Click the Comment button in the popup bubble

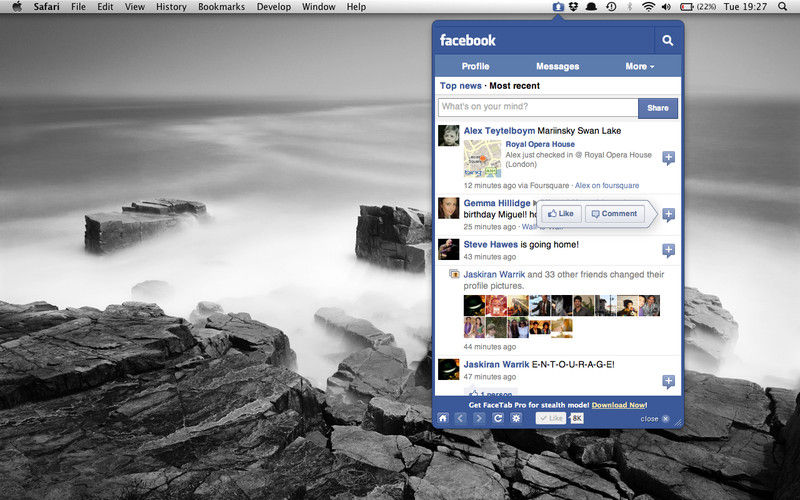point(614,214)
